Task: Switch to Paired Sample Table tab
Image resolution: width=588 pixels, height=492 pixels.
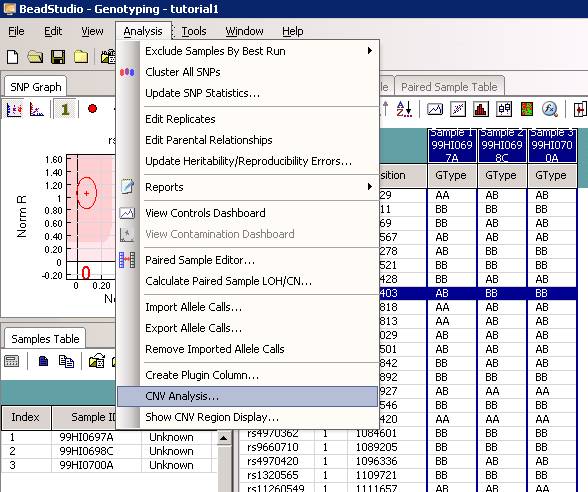Action: point(449,87)
